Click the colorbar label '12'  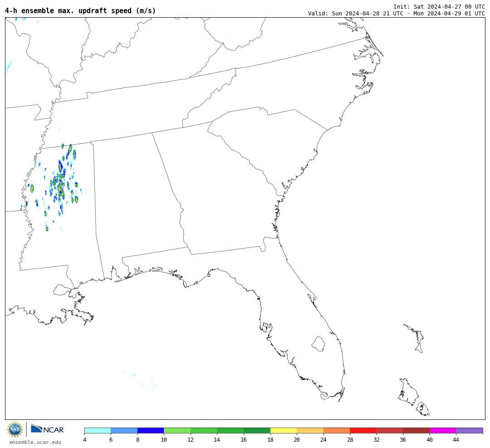coord(191,439)
